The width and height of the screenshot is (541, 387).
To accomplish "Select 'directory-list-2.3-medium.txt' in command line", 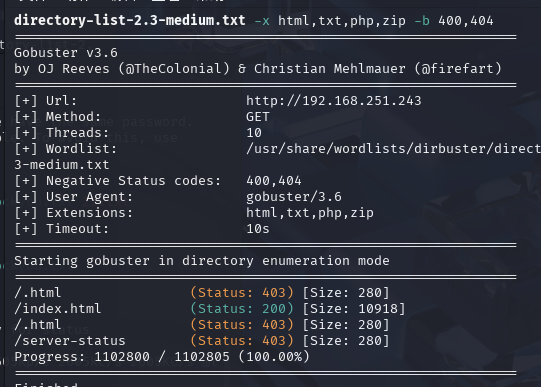I will click(130, 20).
